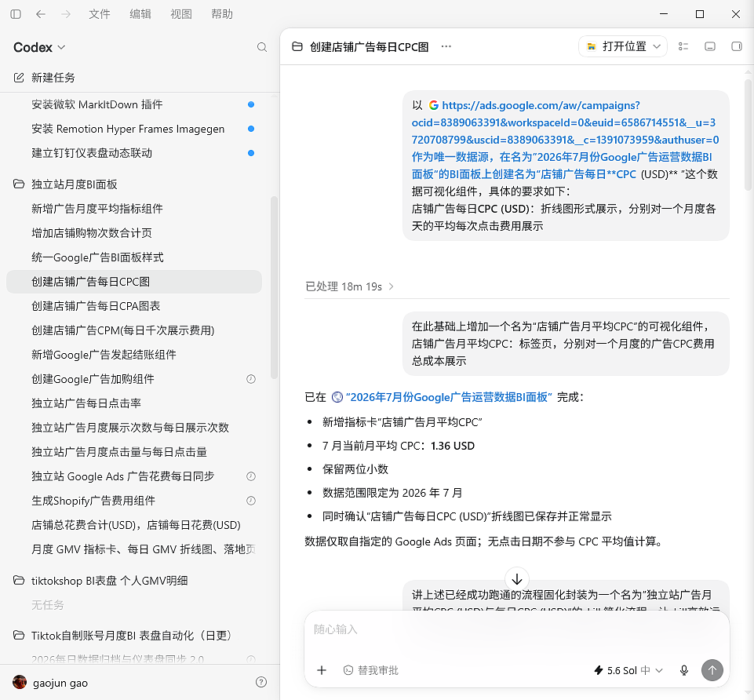Click the task list icon in header

point(683,46)
